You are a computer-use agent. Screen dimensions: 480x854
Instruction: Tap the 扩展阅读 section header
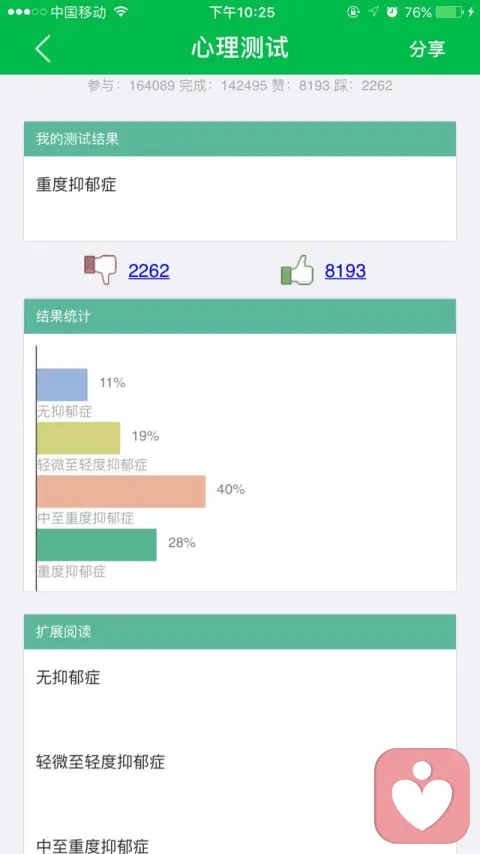click(x=240, y=632)
